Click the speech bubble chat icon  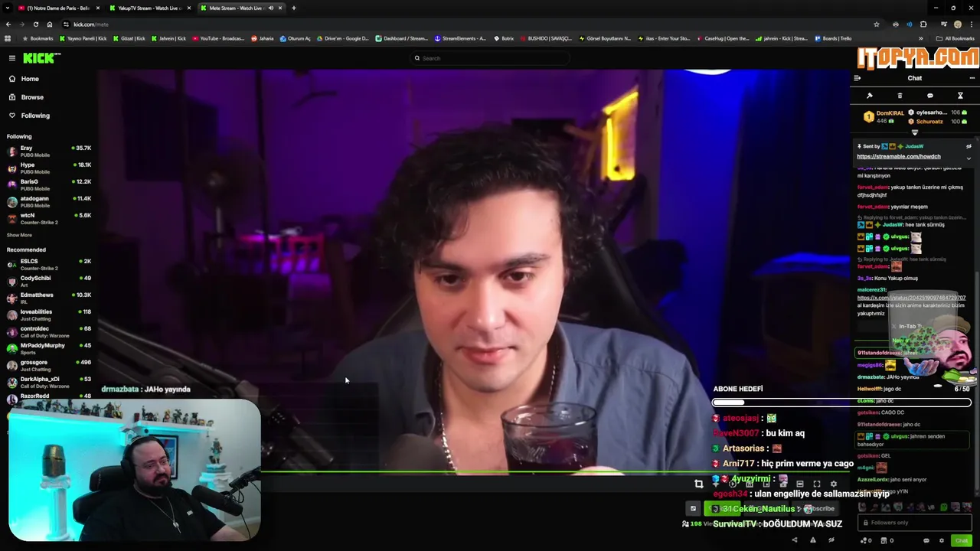tap(930, 96)
